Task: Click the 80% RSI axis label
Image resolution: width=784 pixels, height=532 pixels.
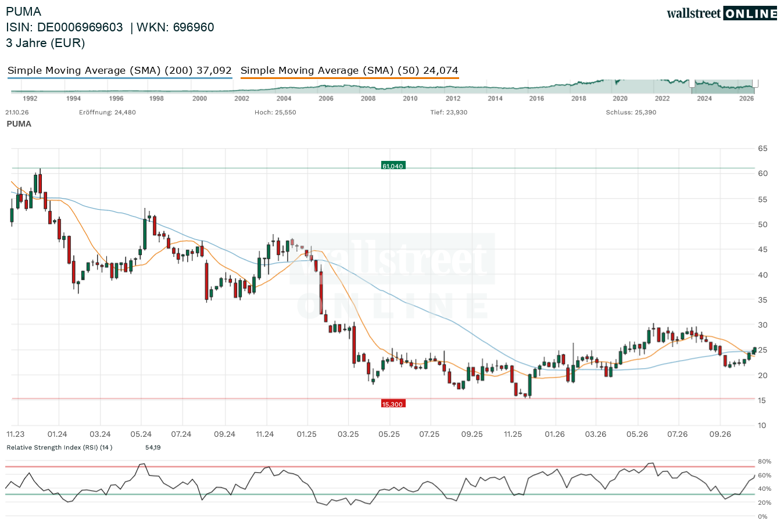Action: (x=764, y=462)
